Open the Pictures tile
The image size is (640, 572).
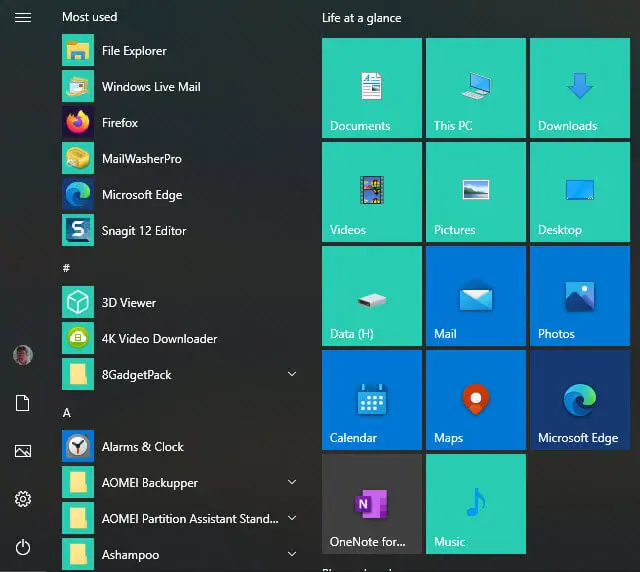click(x=476, y=192)
